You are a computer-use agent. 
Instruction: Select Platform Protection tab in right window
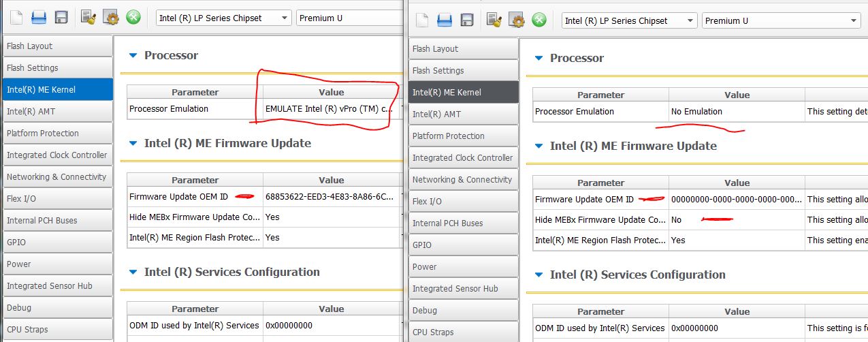[x=463, y=136]
